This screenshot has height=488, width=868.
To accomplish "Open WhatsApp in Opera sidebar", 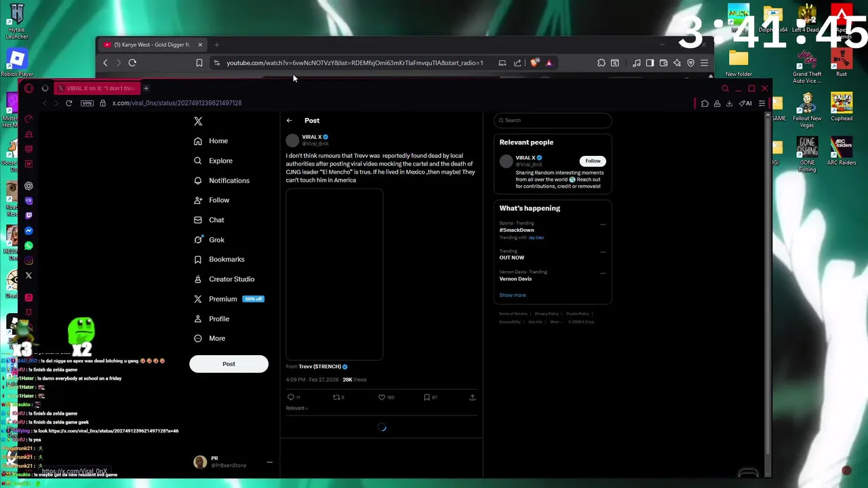I will 28,246.
